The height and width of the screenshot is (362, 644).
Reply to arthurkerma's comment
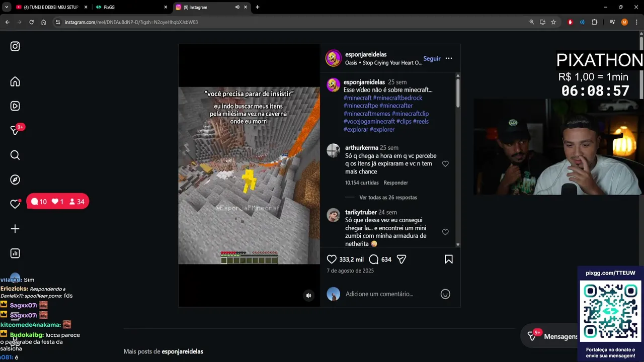point(395,183)
